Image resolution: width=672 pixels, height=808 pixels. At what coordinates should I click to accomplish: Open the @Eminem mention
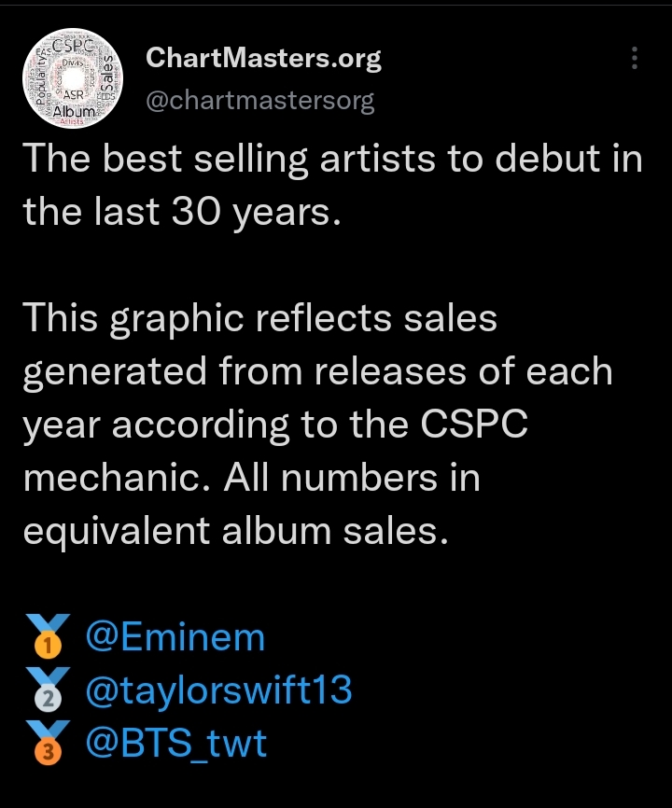(x=175, y=637)
